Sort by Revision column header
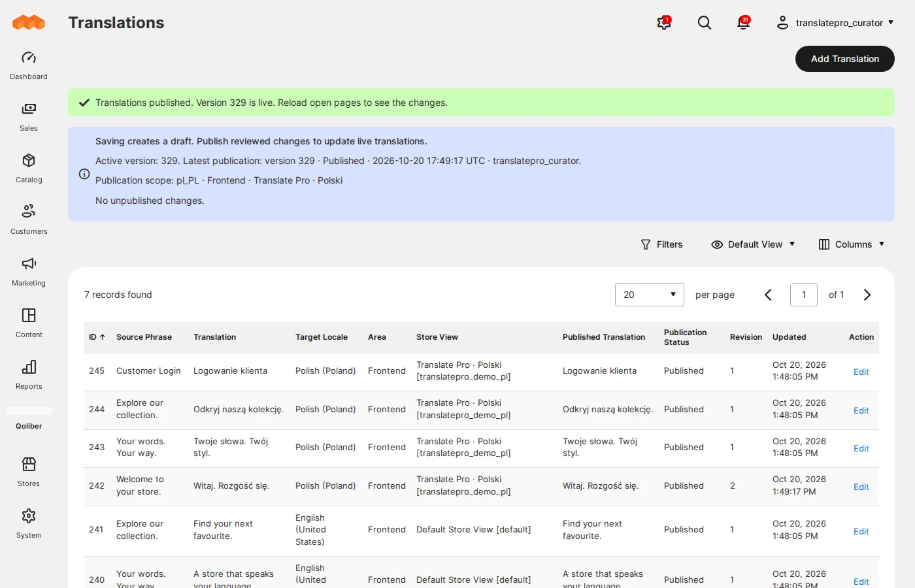Image resolution: width=915 pixels, height=588 pixels. [746, 337]
